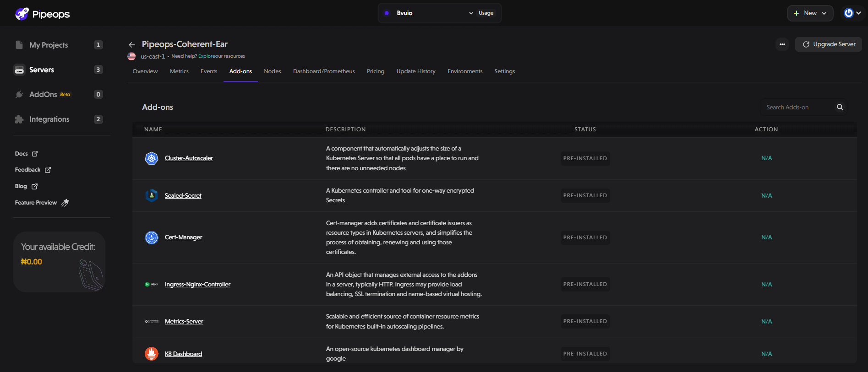Expand the New dropdown chevron
The width and height of the screenshot is (868, 372).
(x=824, y=13)
